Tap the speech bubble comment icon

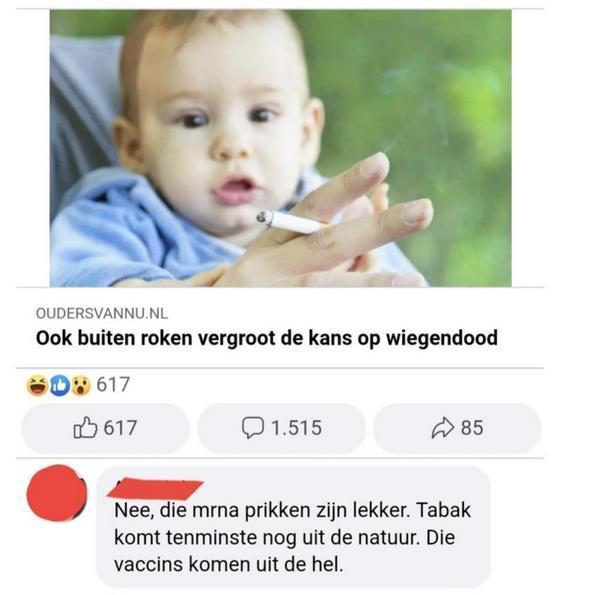point(253,427)
